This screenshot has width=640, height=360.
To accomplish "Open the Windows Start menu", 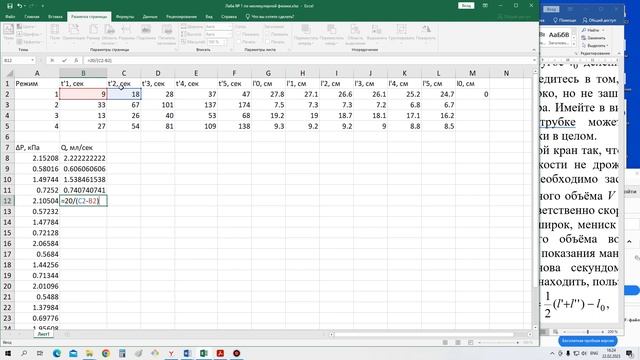I will click(x=8, y=353).
